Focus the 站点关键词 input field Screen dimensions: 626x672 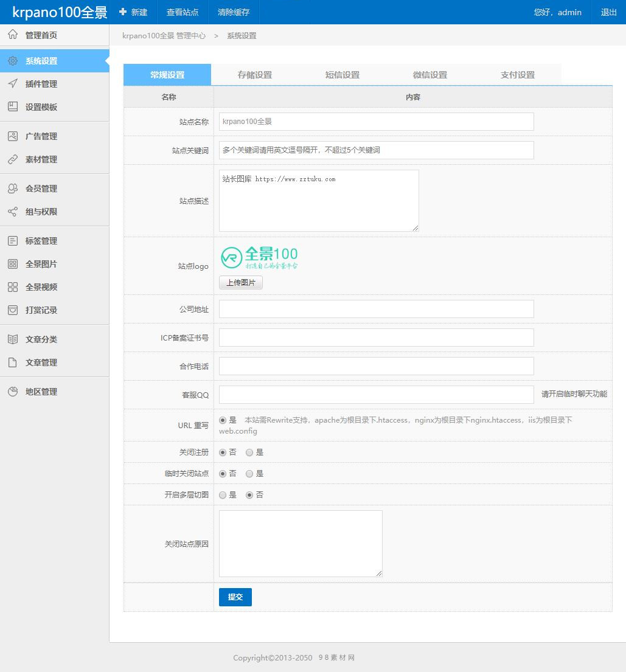(376, 150)
